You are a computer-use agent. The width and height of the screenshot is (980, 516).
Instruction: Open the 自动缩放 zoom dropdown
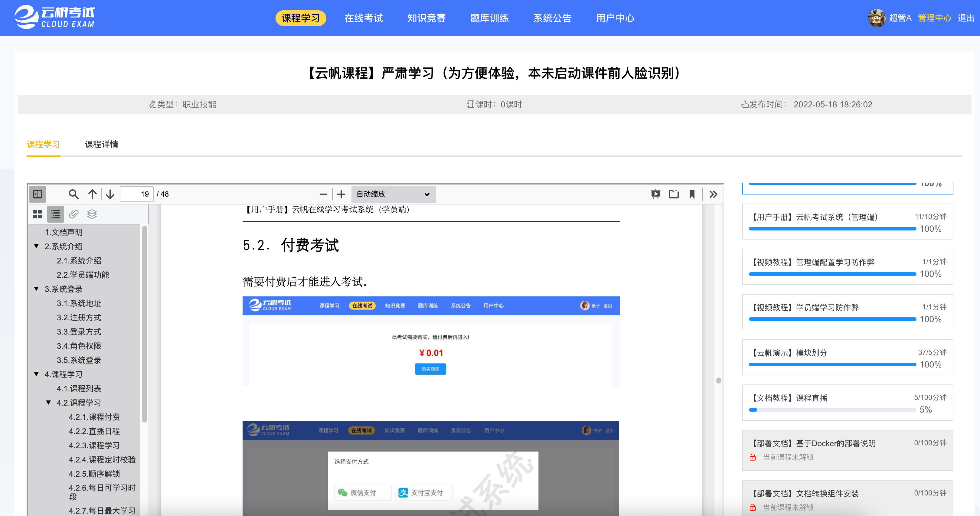coord(394,194)
